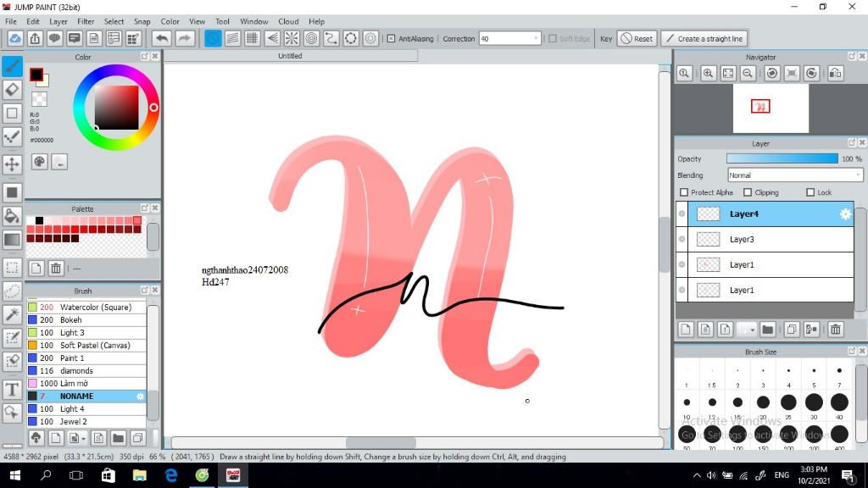Click the Navigator preview thumbnail
This screenshot has height=488, width=868.
[x=771, y=108]
